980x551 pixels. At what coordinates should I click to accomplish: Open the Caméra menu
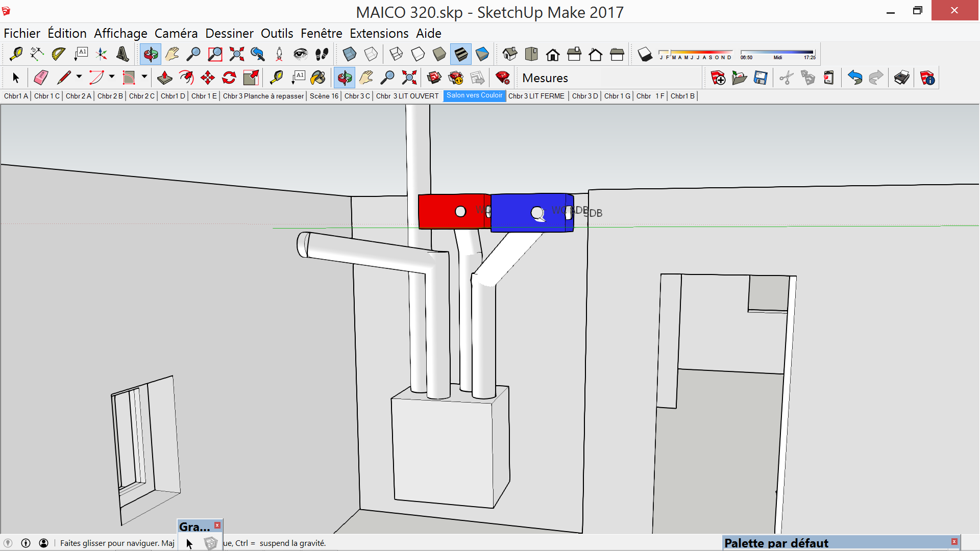tap(176, 34)
